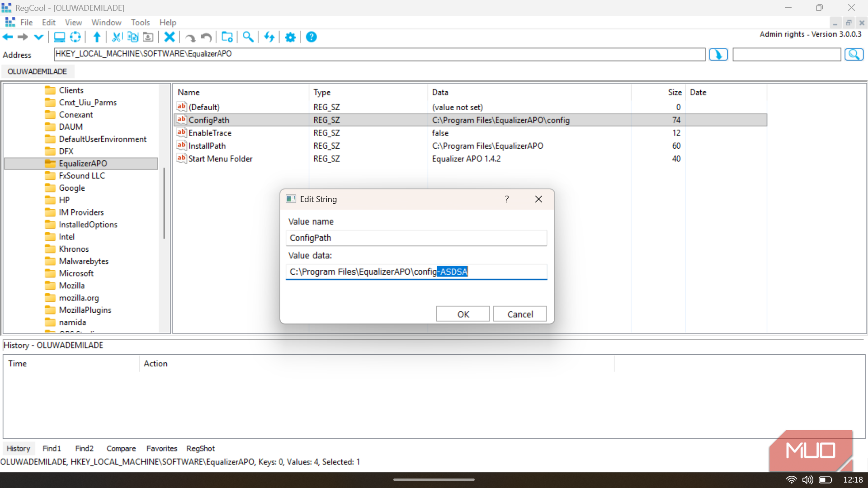Open settings with gear icon
The image size is (868, 488).
click(290, 37)
